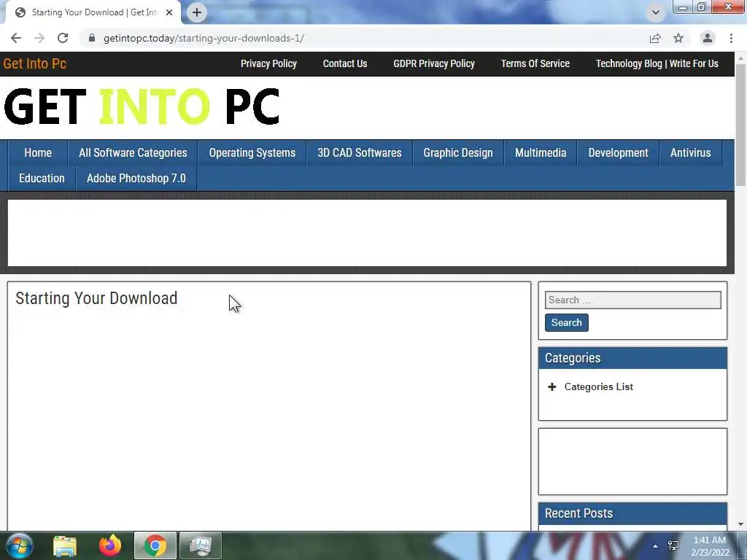Open Operating Systems menu item

[x=252, y=153]
